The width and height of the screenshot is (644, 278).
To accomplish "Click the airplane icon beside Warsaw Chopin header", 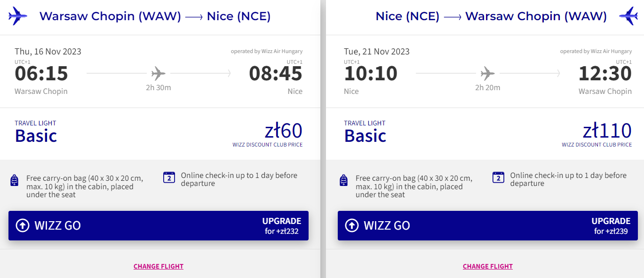I will [x=18, y=16].
